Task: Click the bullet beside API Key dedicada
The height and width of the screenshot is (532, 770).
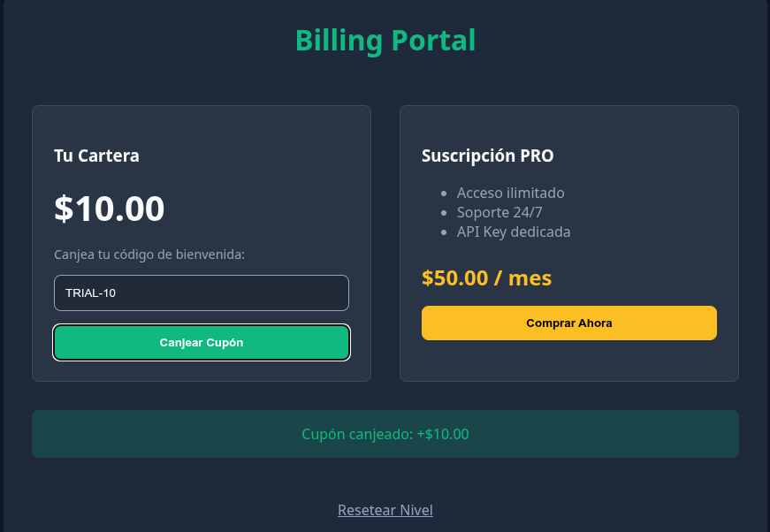Action: pyautogui.click(x=444, y=232)
